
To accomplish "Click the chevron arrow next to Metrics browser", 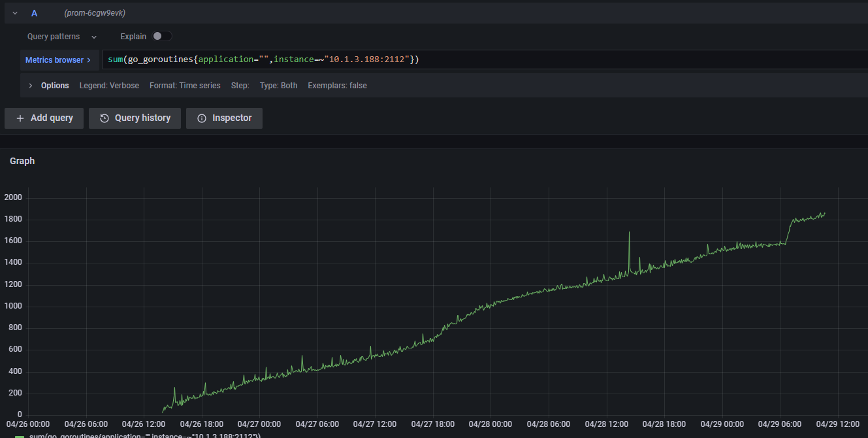I will tap(89, 60).
